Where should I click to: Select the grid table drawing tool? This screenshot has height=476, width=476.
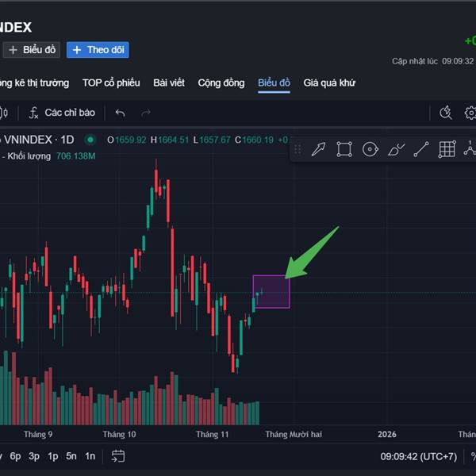click(447, 149)
